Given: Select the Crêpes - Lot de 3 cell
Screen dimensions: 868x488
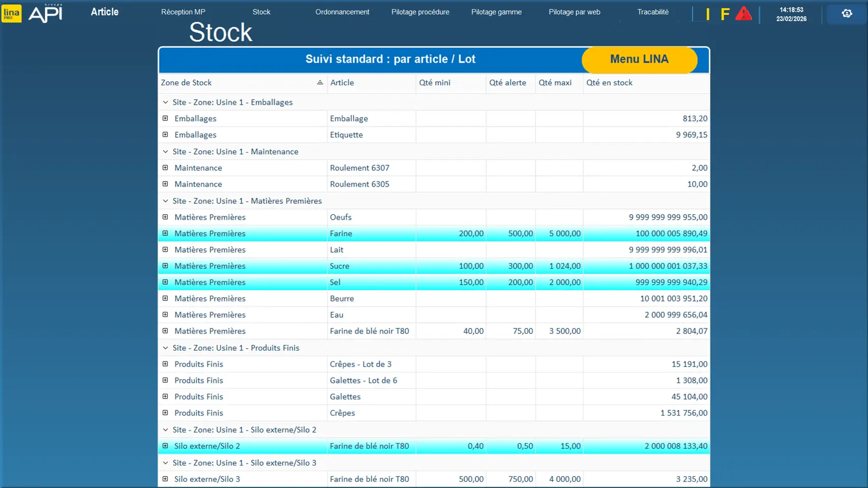Looking at the screenshot, I should (x=361, y=364).
